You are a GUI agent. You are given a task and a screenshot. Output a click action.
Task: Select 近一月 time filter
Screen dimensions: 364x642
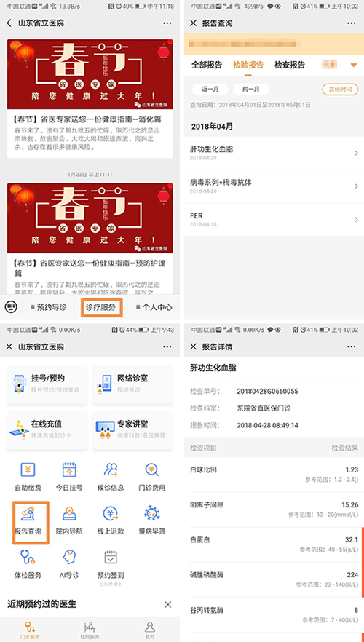(x=210, y=90)
